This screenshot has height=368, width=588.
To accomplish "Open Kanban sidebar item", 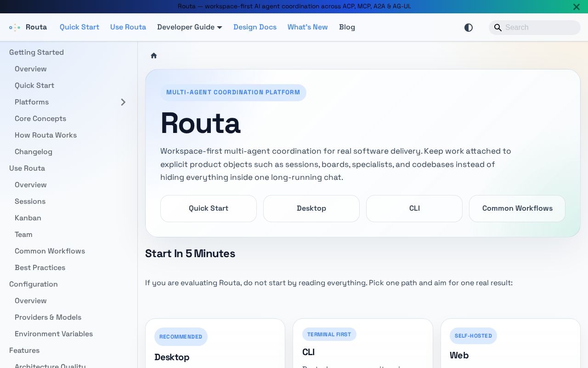I will 28,218.
